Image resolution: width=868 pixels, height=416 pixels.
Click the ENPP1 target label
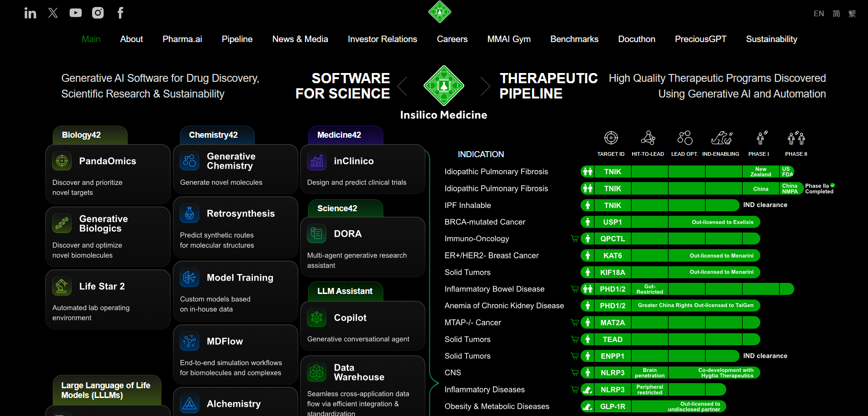click(x=612, y=356)
